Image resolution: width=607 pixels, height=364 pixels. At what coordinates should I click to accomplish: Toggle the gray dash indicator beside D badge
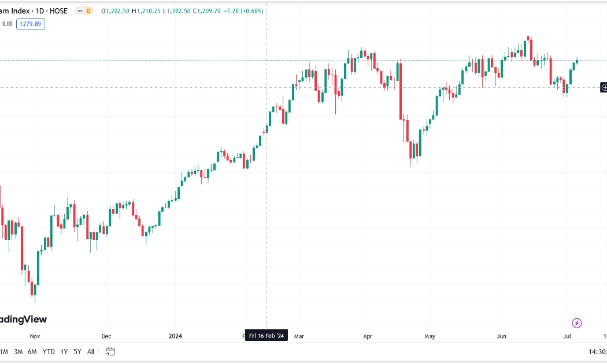[x=80, y=11]
